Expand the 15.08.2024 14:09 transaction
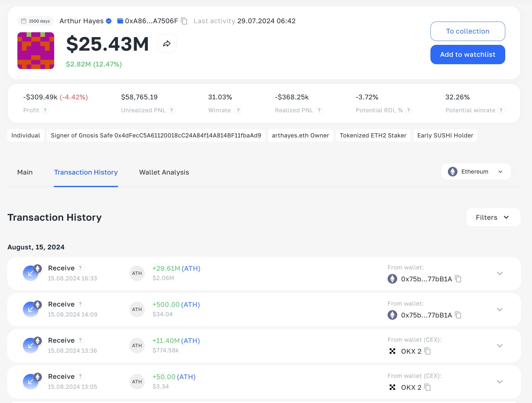Image resolution: width=532 pixels, height=403 pixels. pos(500,309)
